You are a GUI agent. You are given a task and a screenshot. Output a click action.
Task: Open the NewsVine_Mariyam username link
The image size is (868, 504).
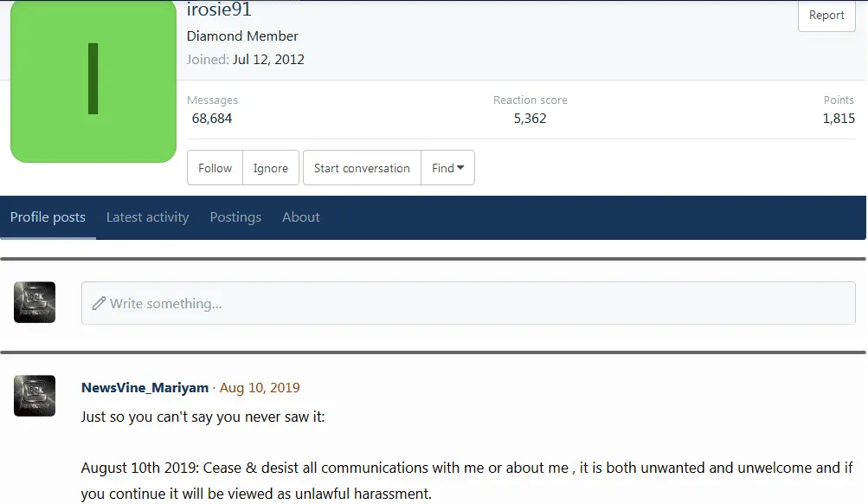coord(145,388)
